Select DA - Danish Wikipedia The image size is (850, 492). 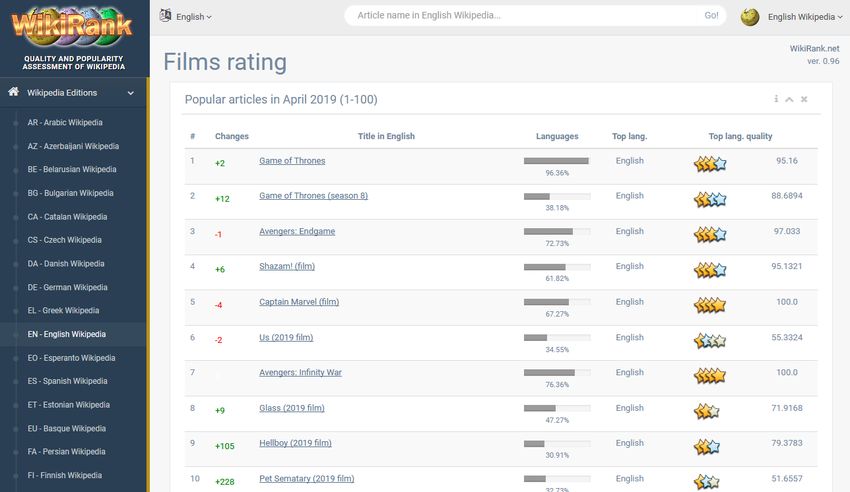pyautogui.click(x=66, y=264)
